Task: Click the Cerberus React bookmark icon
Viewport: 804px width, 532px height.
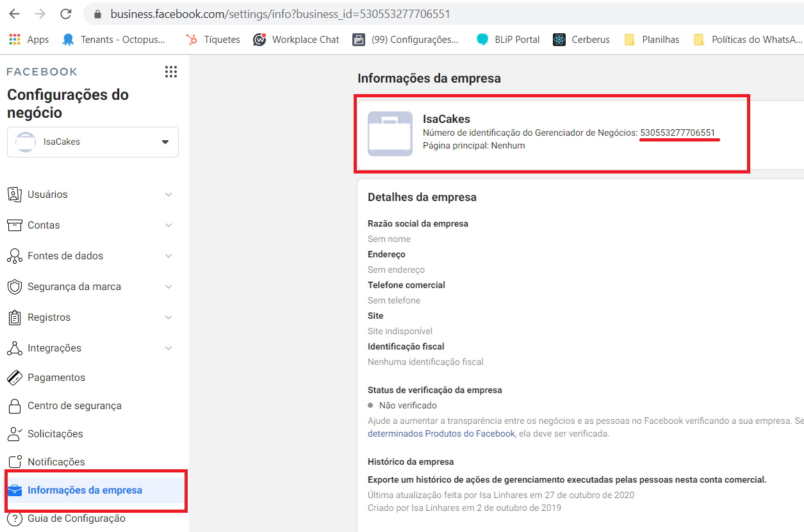Action: click(x=559, y=40)
